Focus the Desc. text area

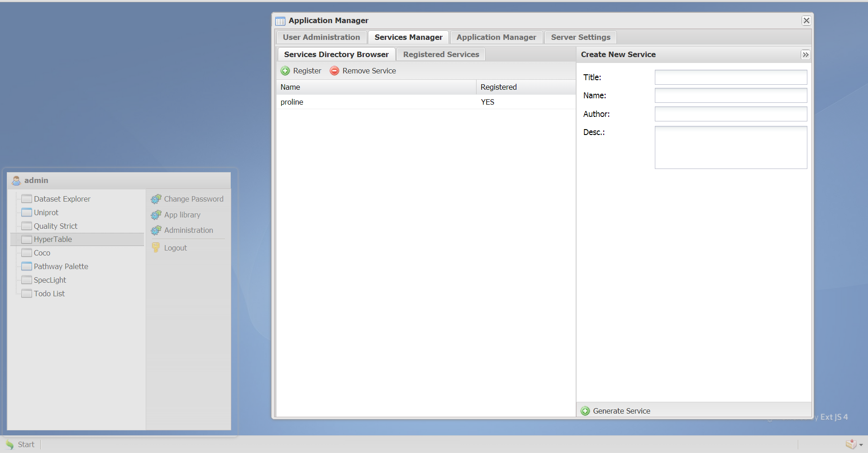click(730, 147)
